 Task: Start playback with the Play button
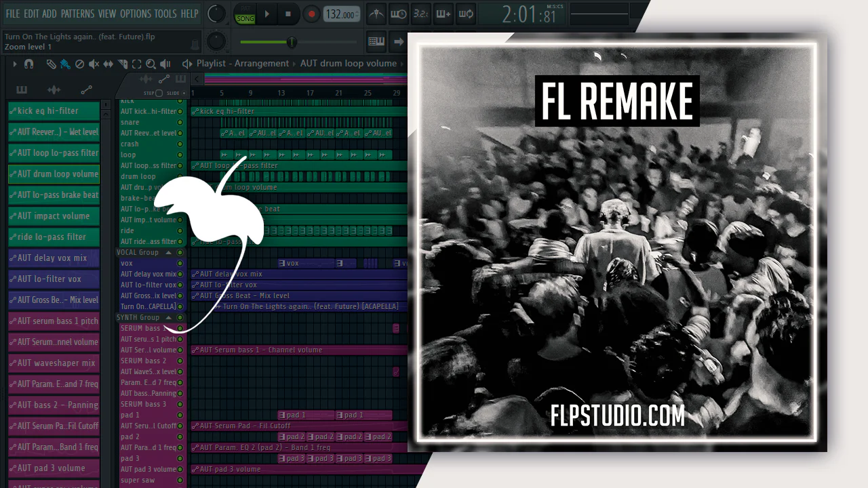[x=267, y=14]
